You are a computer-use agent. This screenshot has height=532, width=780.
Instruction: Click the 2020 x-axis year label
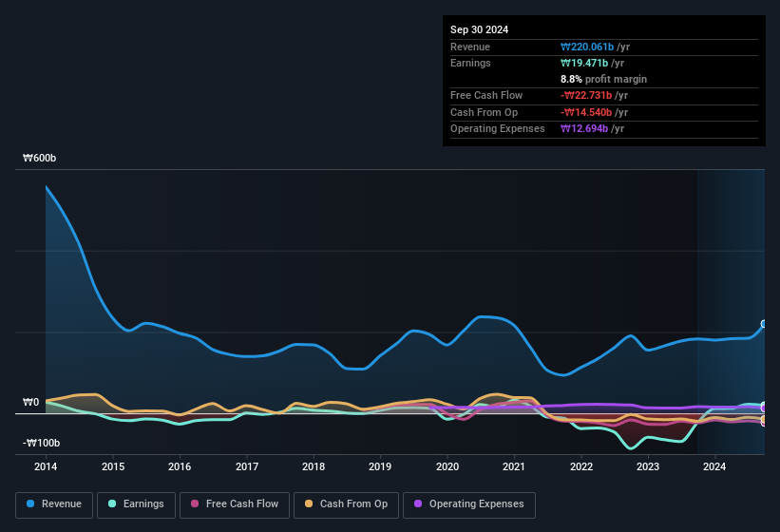[x=447, y=466]
